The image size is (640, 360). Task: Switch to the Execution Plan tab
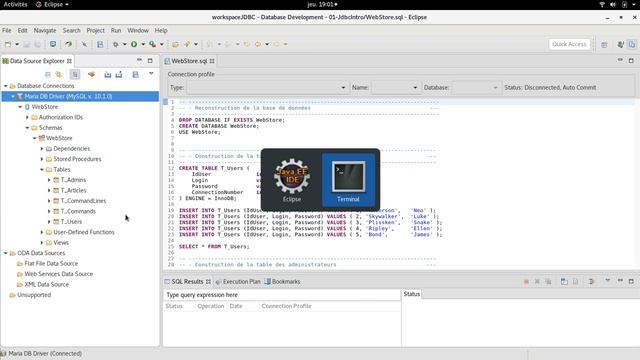(x=238, y=282)
